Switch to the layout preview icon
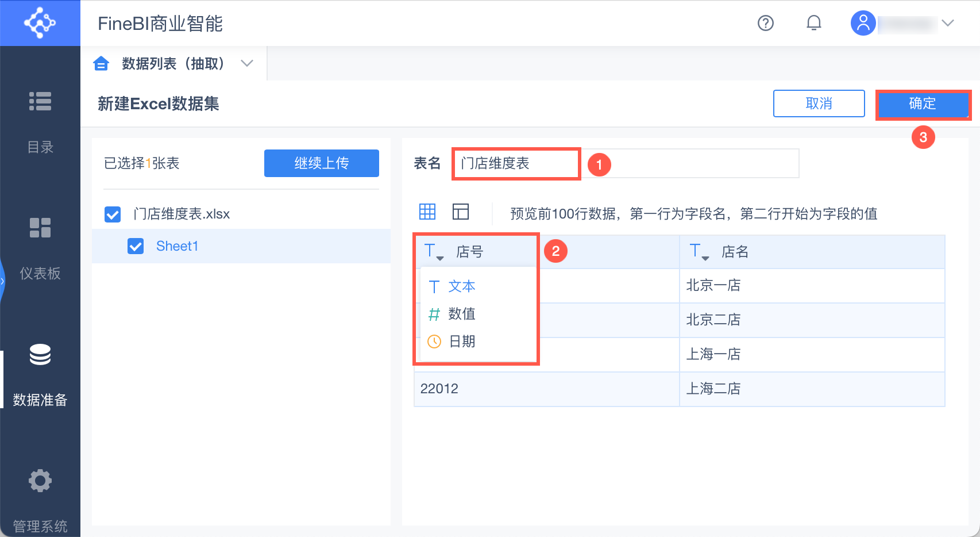 click(x=461, y=212)
